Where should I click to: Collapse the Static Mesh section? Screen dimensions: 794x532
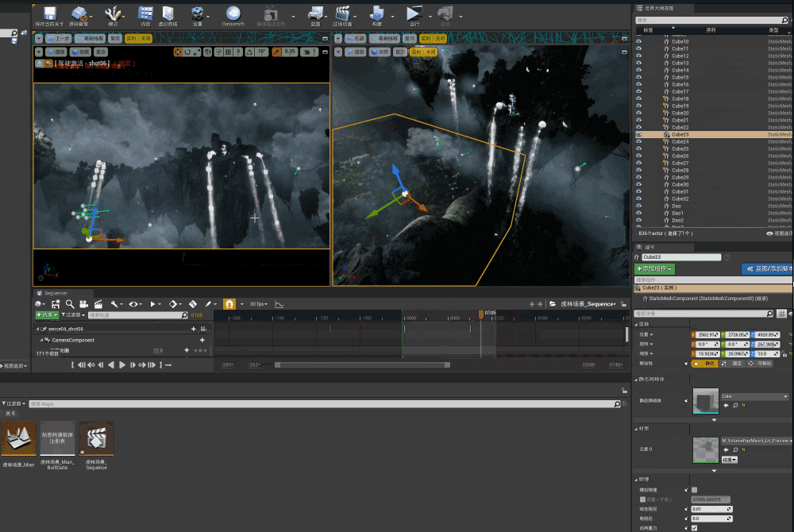coord(637,379)
